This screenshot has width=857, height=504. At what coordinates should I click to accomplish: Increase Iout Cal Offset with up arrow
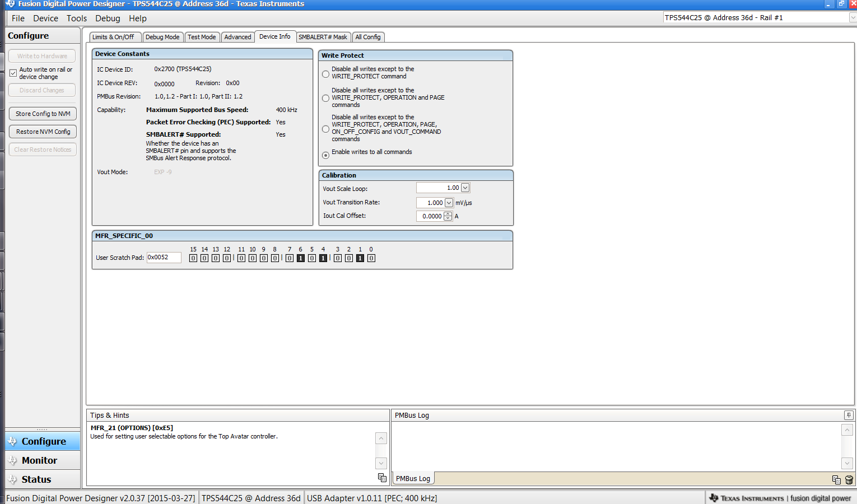click(x=448, y=214)
